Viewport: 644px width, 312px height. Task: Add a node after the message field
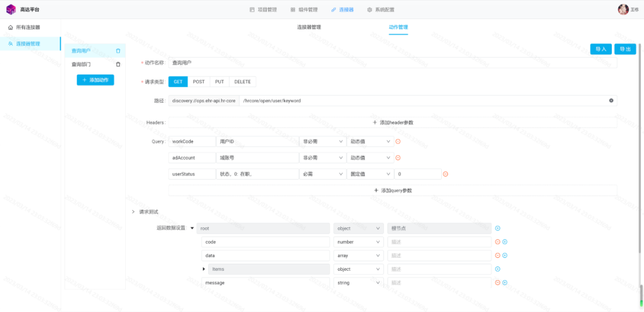[x=505, y=283]
